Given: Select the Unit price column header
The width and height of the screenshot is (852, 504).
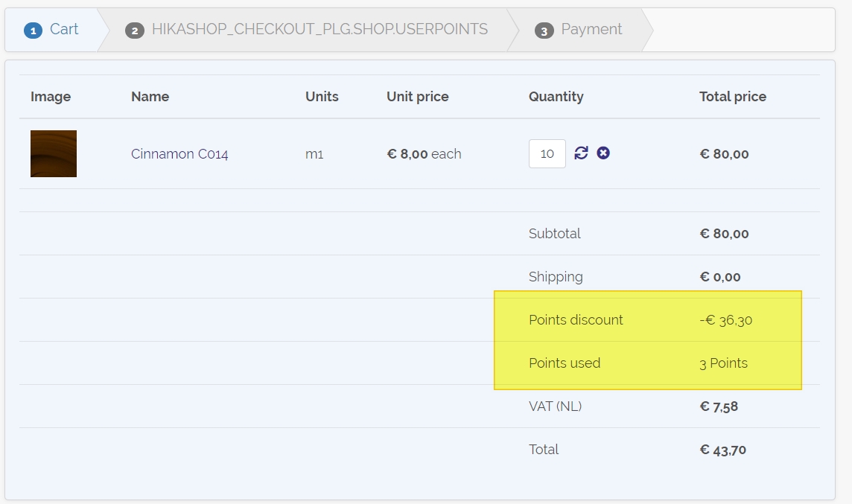Looking at the screenshot, I should [417, 97].
